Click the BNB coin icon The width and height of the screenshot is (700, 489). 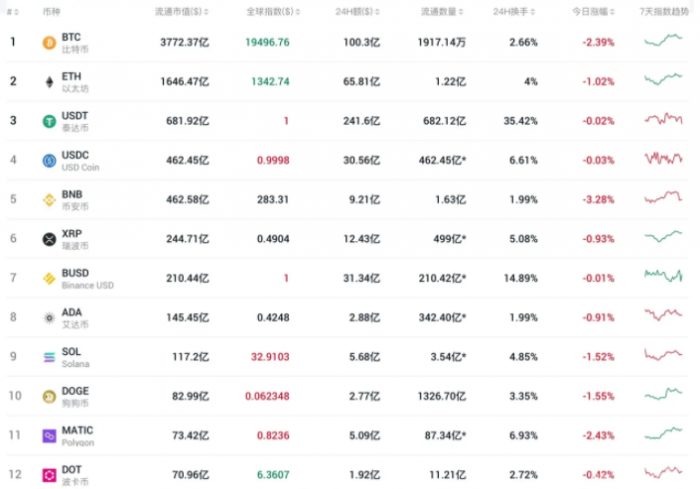pos(48,200)
